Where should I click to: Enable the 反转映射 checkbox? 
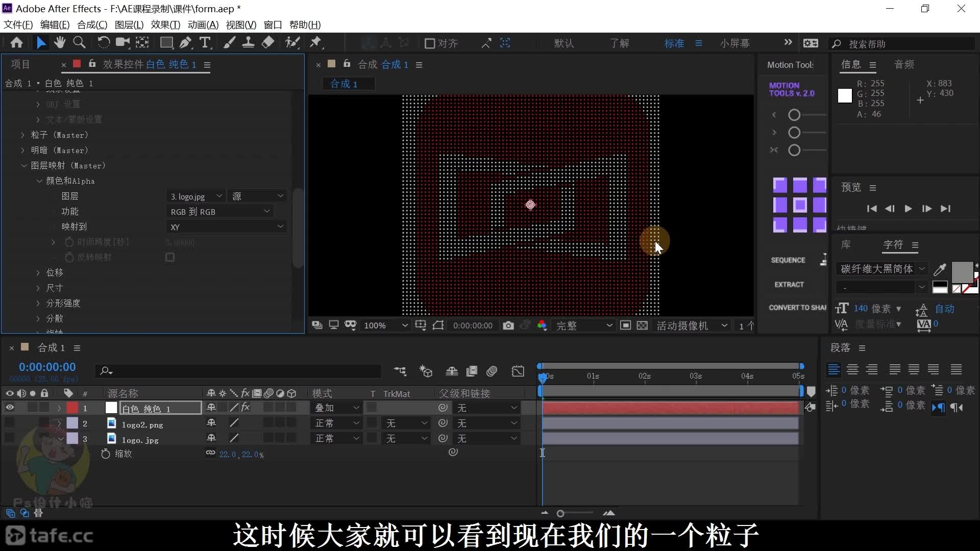click(170, 257)
